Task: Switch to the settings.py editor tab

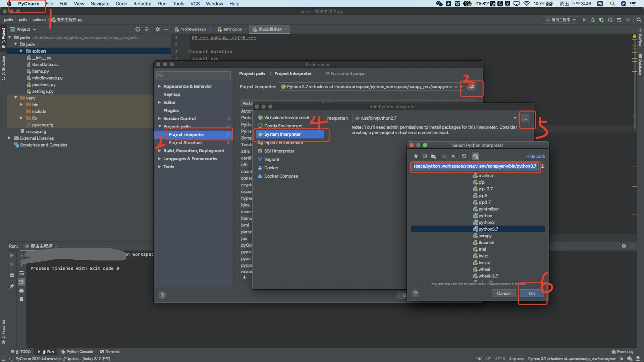Action: (232, 29)
